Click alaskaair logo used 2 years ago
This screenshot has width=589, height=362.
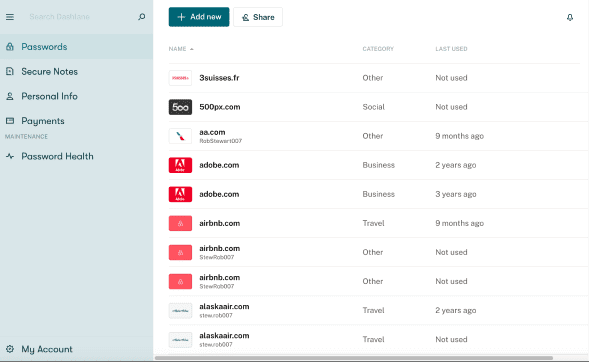coord(180,311)
